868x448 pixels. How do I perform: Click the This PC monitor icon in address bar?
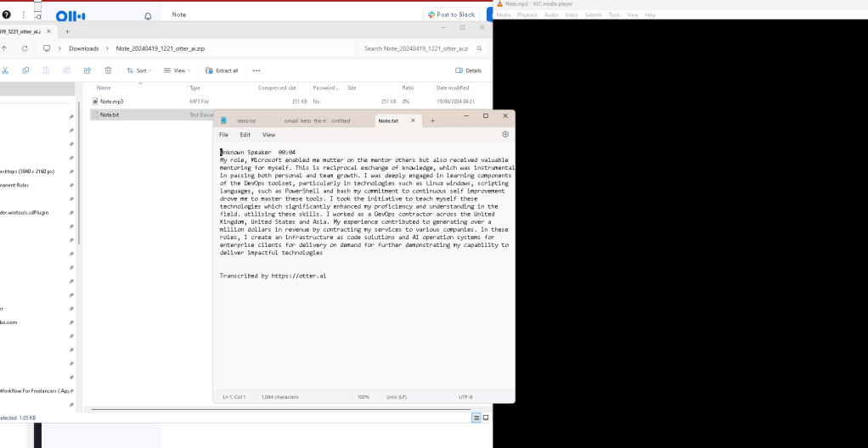(x=47, y=48)
